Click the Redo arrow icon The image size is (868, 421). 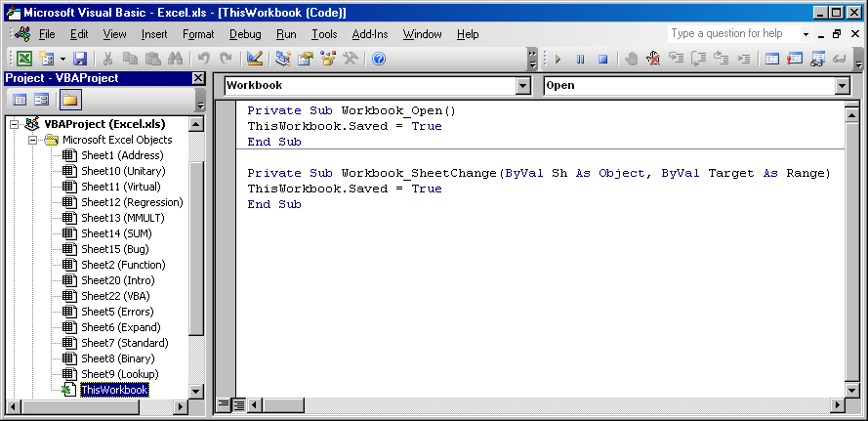pos(226,59)
